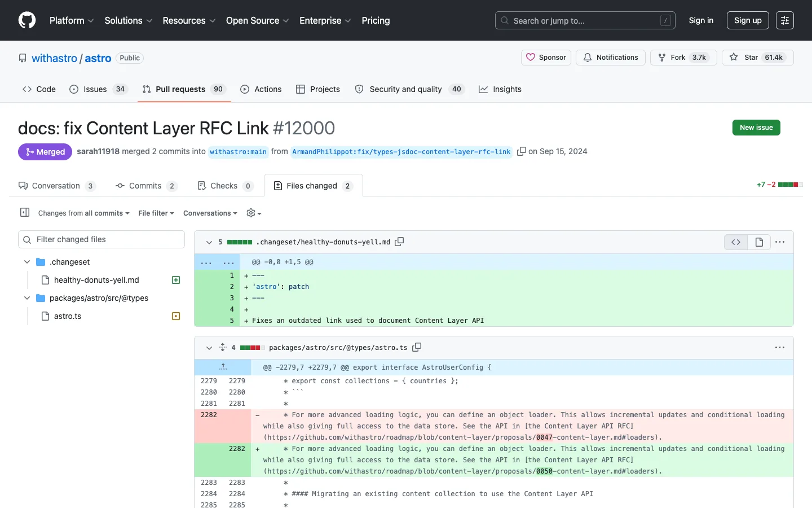Switch to the Conversation tab
This screenshot has width=812, height=508.
tap(58, 186)
